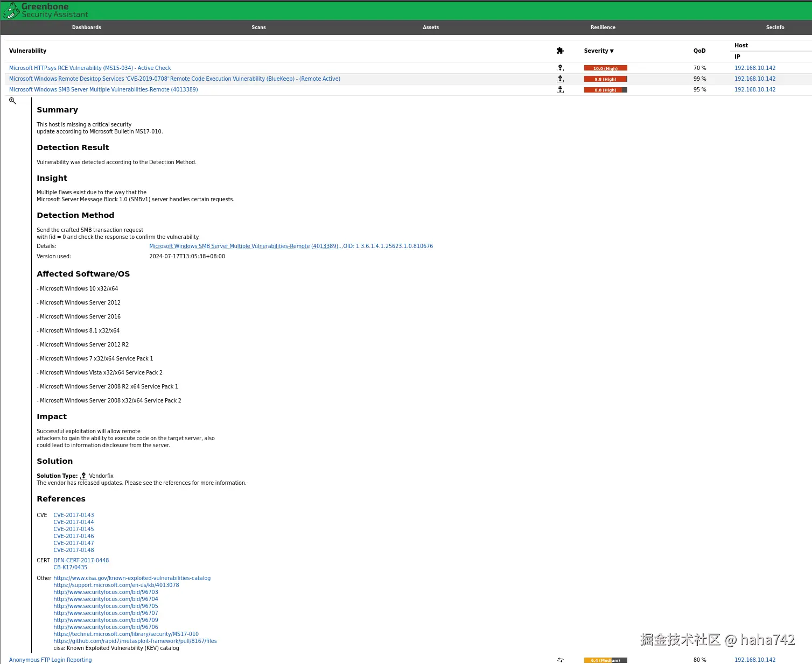Open the Assets menu

[431, 27]
